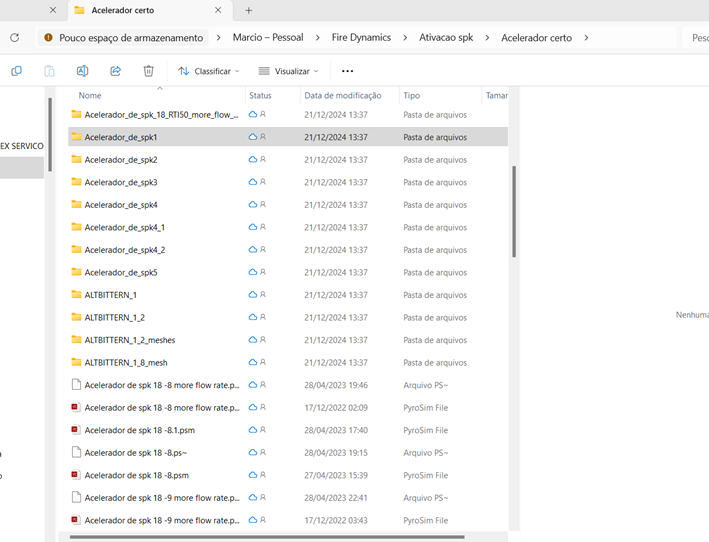The image size is (709, 542).
Task: Click cloud status icon for Acelerador_de_spk4_2
Action: tap(253, 249)
